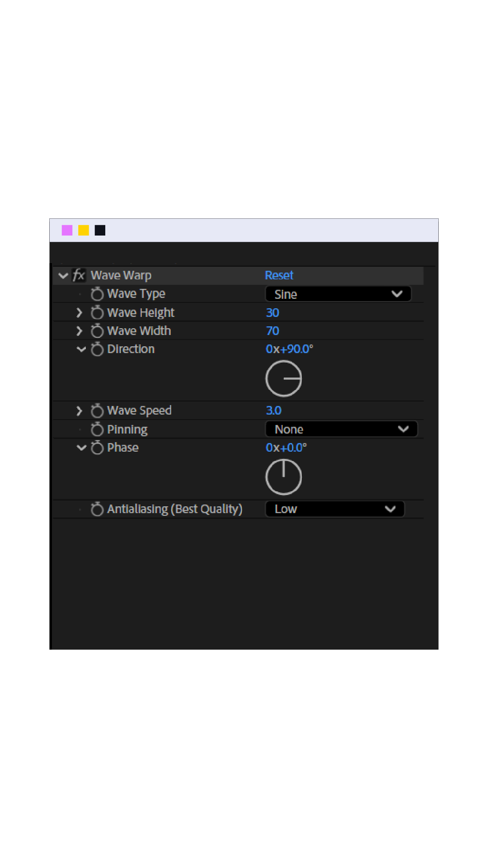Click the Wave Height value 30
This screenshot has width=488, height=868.
[272, 313]
